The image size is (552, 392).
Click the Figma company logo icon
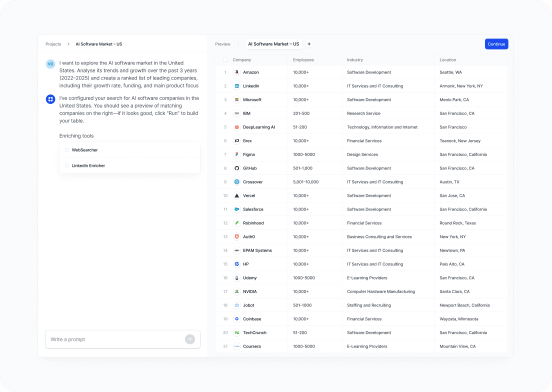pos(237,154)
